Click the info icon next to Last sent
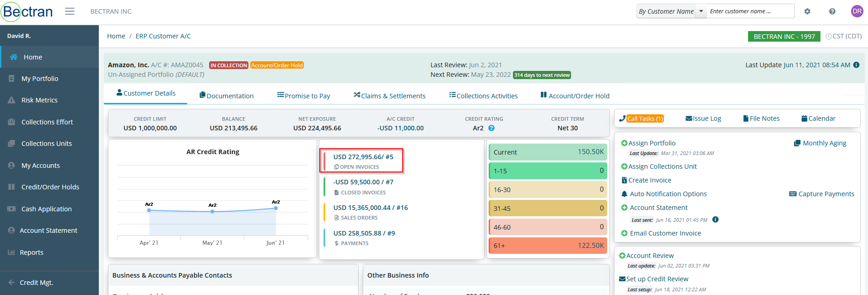This screenshot has width=868, height=295. tap(716, 220)
